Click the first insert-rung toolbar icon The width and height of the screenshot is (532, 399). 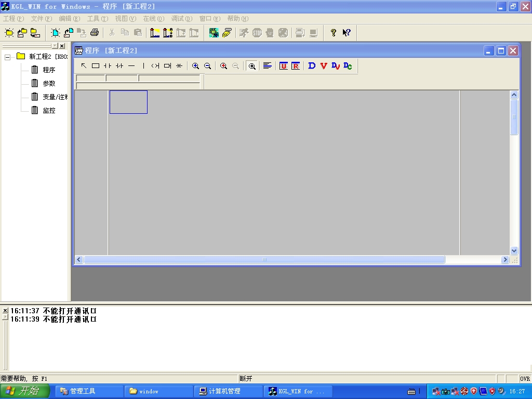[x=155, y=33]
